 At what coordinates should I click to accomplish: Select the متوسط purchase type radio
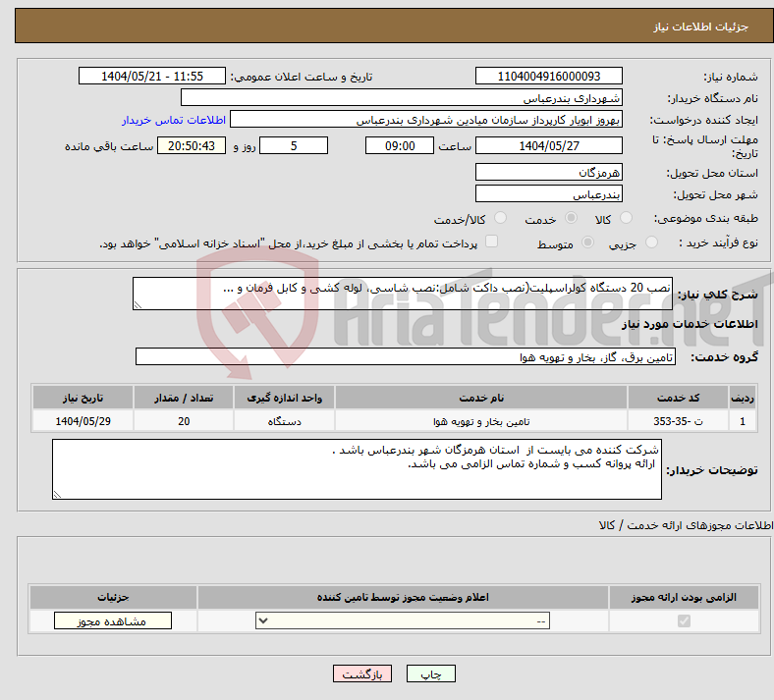tap(588, 242)
